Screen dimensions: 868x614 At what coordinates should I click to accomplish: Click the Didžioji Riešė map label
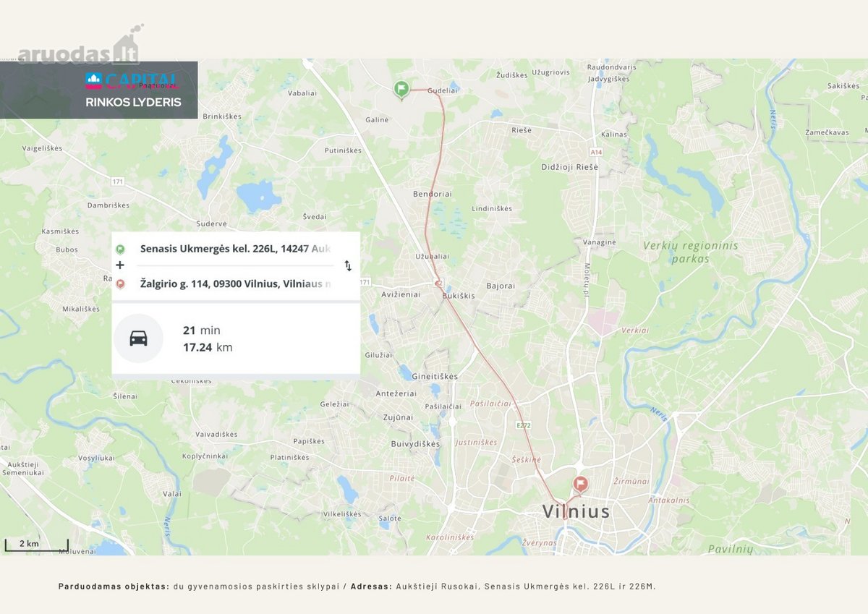pos(570,167)
